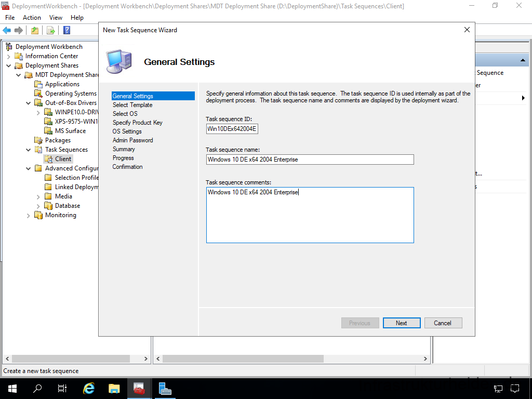
Task: Collapse the Actions pane section arrow
Action: (523, 60)
